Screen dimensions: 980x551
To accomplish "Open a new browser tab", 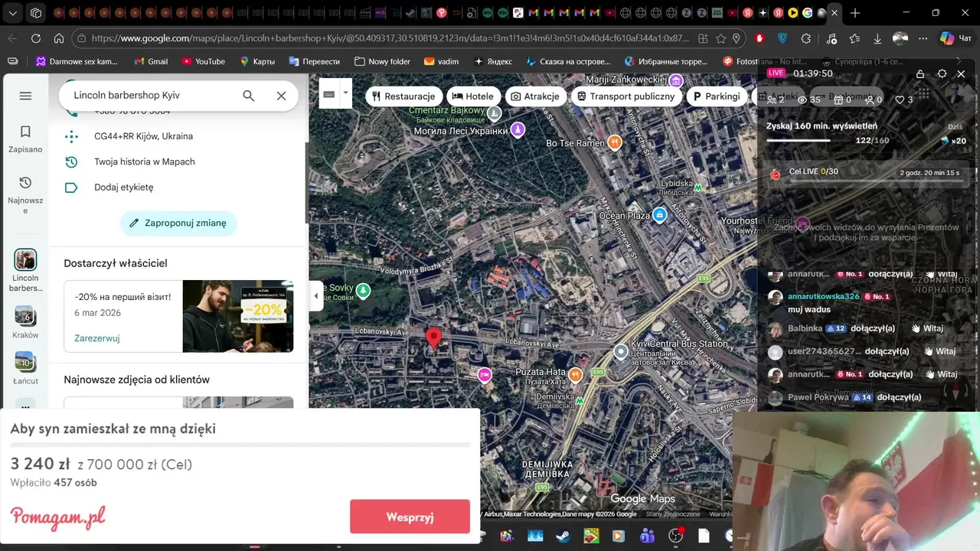I will point(855,13).
